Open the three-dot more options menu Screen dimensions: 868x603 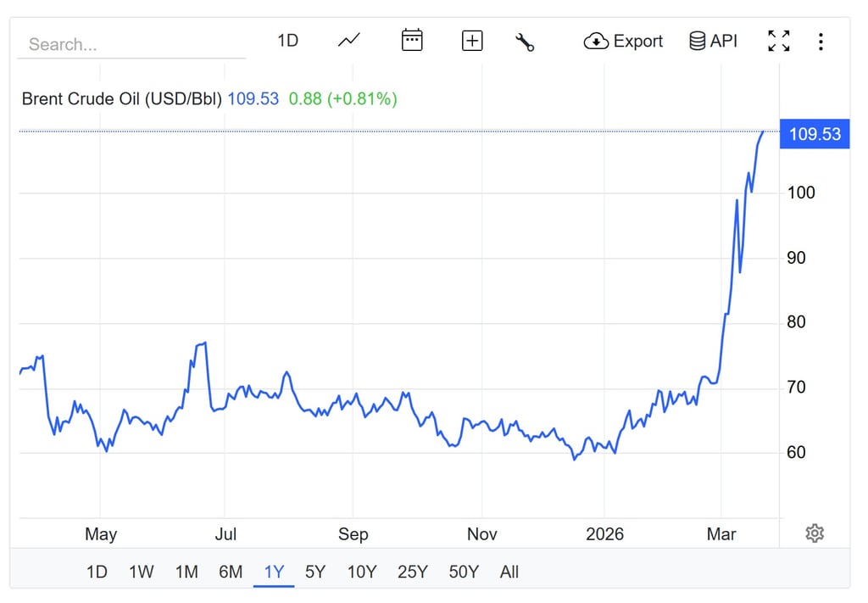[x=821, y=41]
